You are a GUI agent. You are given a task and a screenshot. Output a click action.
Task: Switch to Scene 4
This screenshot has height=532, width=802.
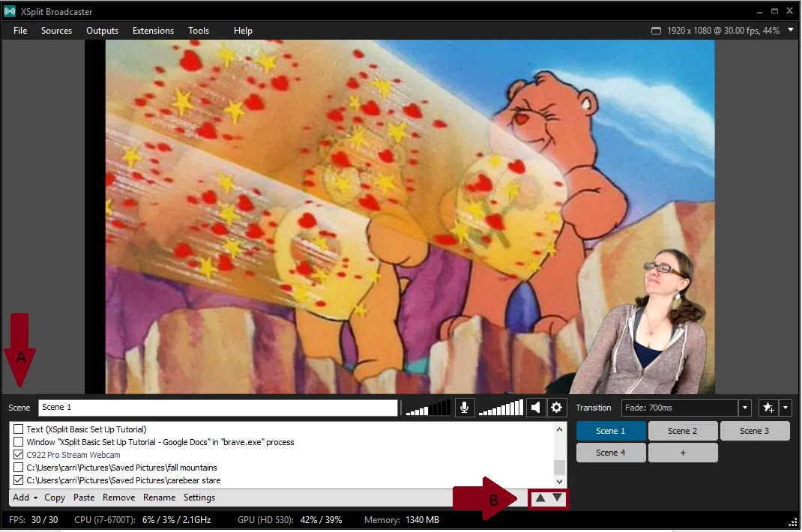[x=611, y=453]
